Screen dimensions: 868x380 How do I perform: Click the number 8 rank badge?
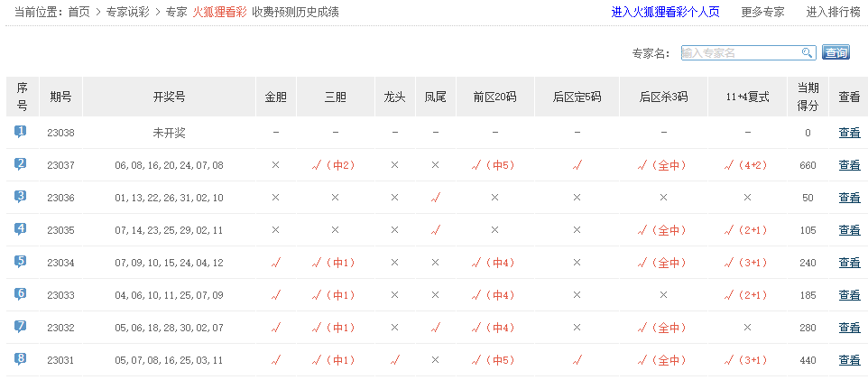(x=21, y=359)
